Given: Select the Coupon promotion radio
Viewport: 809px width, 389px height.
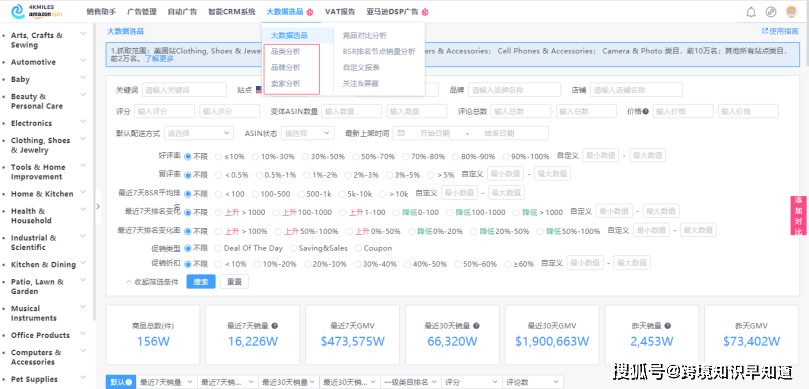Looking at the screenshot, I should [374, 248].
